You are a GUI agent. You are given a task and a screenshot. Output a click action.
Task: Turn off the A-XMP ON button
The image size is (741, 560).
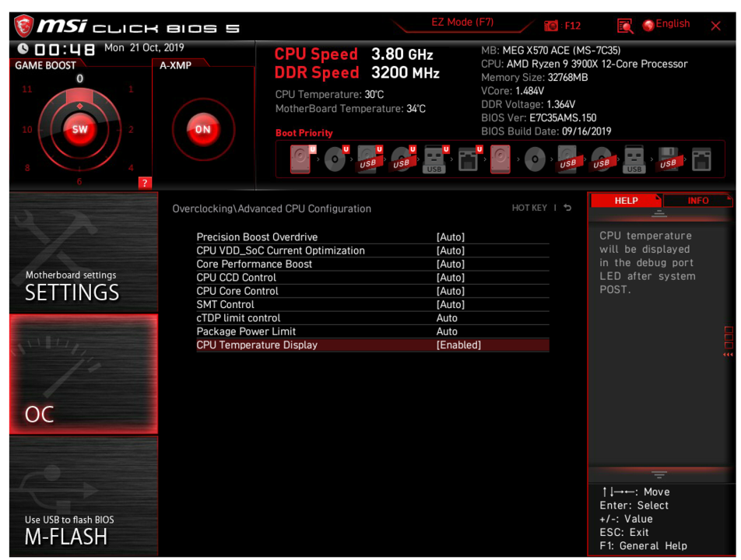pyautogui.click(x=202, y=129)
